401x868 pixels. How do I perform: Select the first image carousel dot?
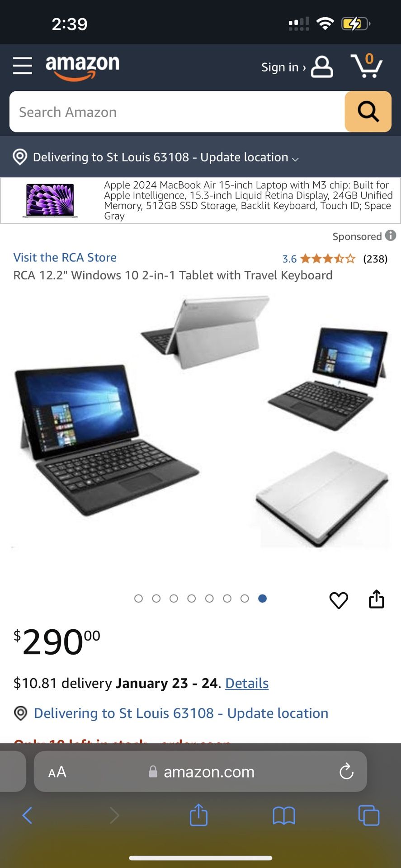pyautogui.click(x=139, y=599)
